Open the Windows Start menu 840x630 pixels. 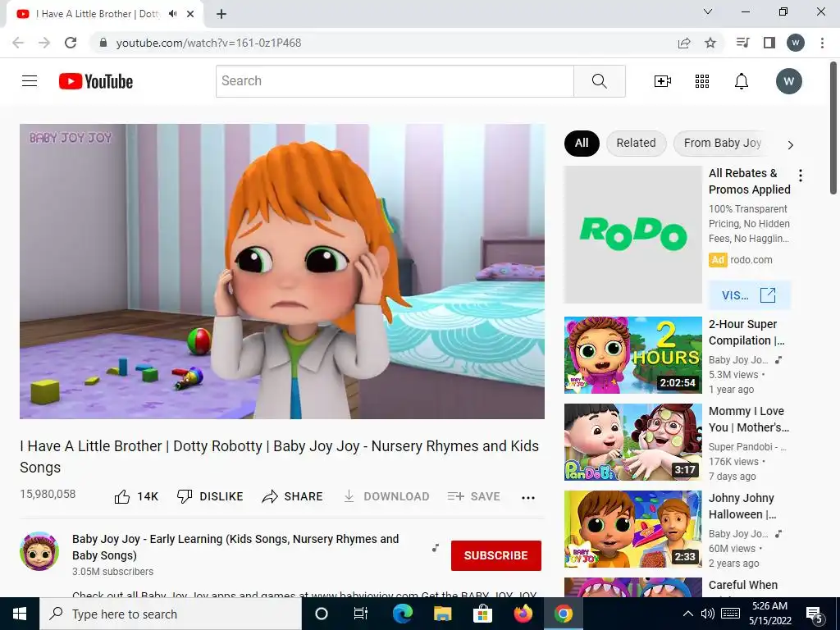click(x=20, y=614)
